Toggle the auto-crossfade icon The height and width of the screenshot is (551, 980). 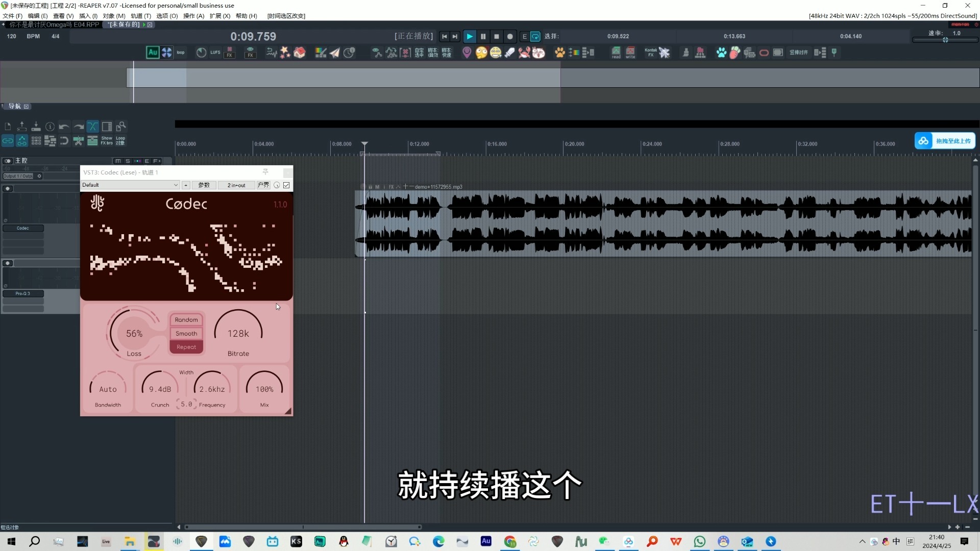tap(92, 127)
